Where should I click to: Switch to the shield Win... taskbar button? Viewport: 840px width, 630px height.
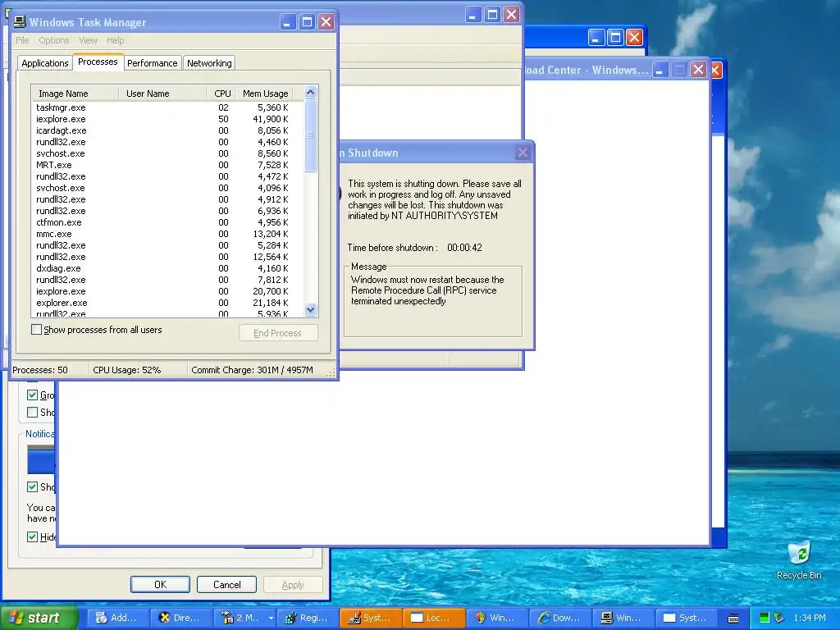point(496,618)
